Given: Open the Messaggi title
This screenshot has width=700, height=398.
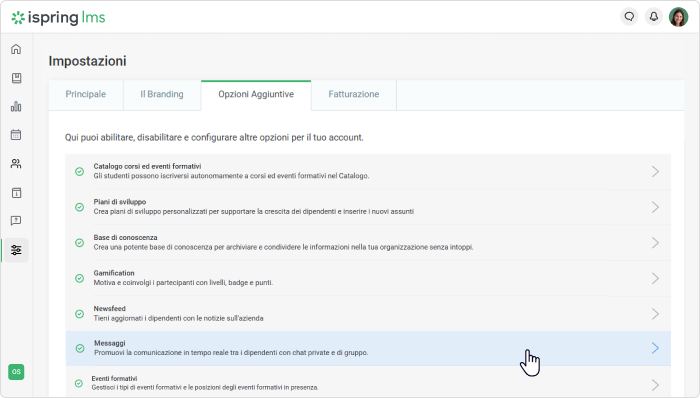Looking at the screenshot, I should 110,343.
